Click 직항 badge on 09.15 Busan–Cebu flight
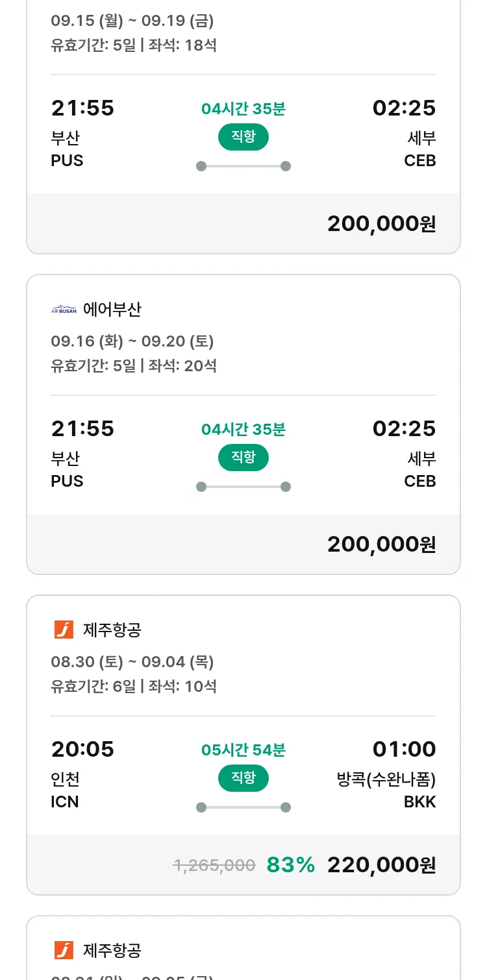Viewport: 487px width, 980px height. [243, 137]
